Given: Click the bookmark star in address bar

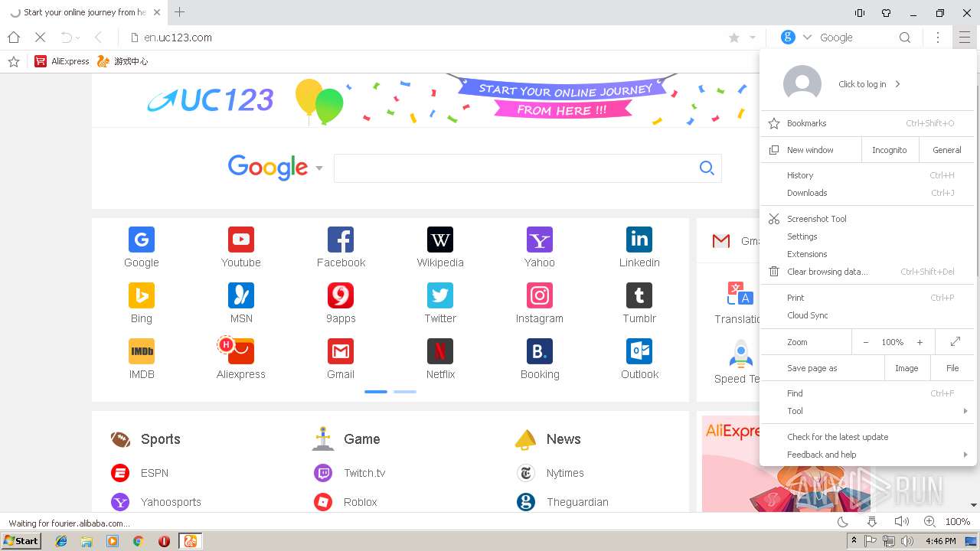Looking at the screenshot, I should [x=734, y=37].
